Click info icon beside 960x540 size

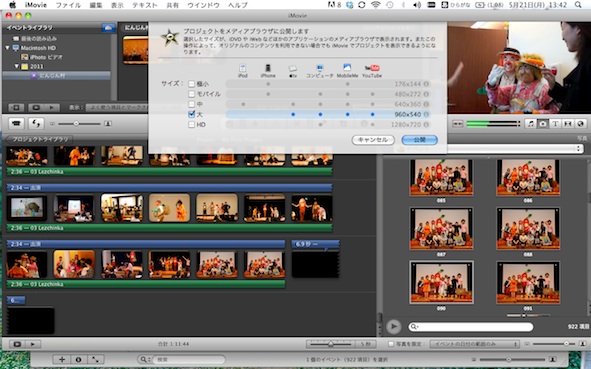pos(426,114)
